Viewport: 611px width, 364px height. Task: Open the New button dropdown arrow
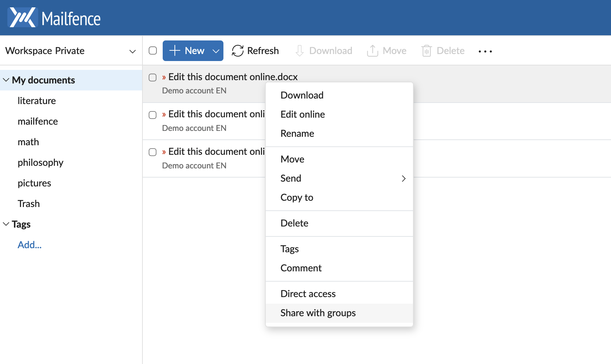point(216,51)
